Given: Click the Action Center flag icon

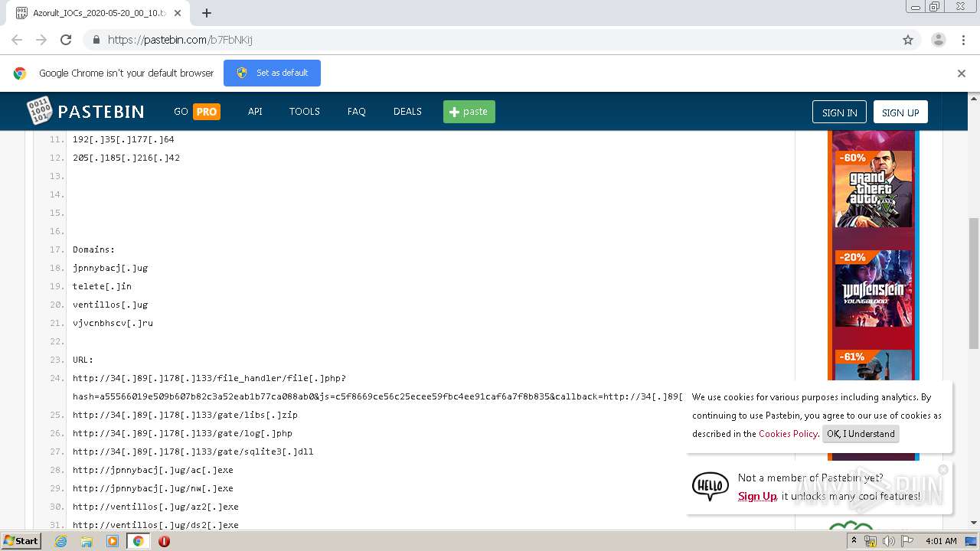Looking at the screenshot, I should 906,541.
